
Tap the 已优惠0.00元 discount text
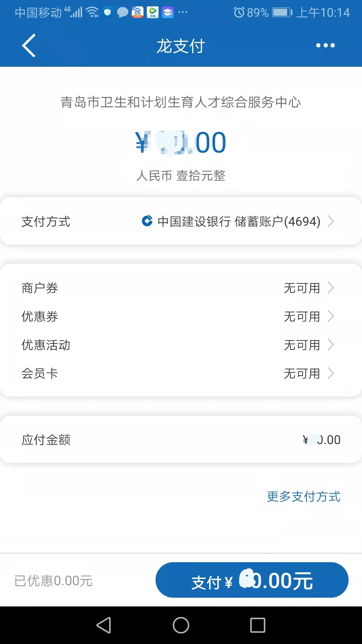54,581
